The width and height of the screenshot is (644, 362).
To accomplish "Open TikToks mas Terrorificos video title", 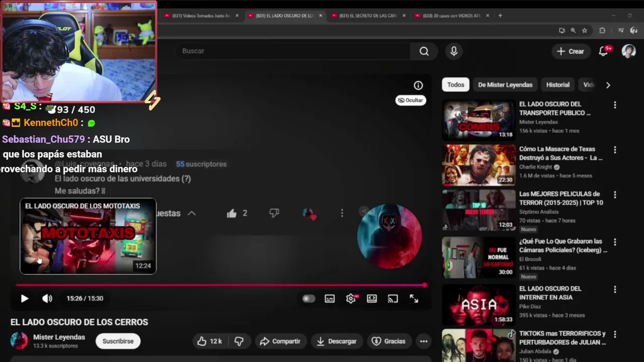I will (x=562, y=338).
